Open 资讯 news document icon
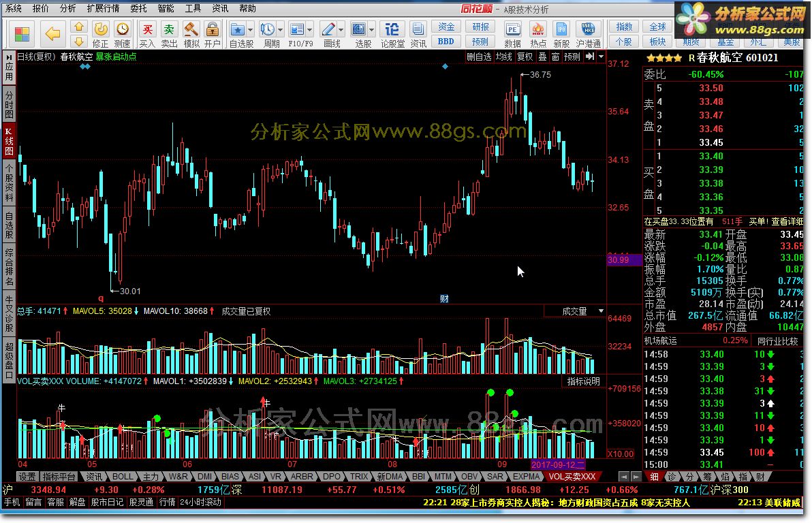The width and height of the screenshot is (812, 523). click(418, 34)
